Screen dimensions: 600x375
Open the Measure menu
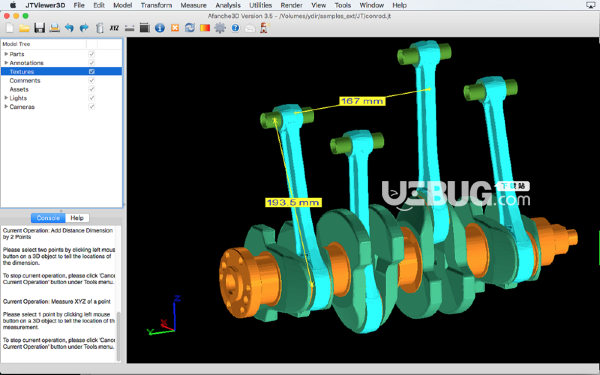[193, 5]
